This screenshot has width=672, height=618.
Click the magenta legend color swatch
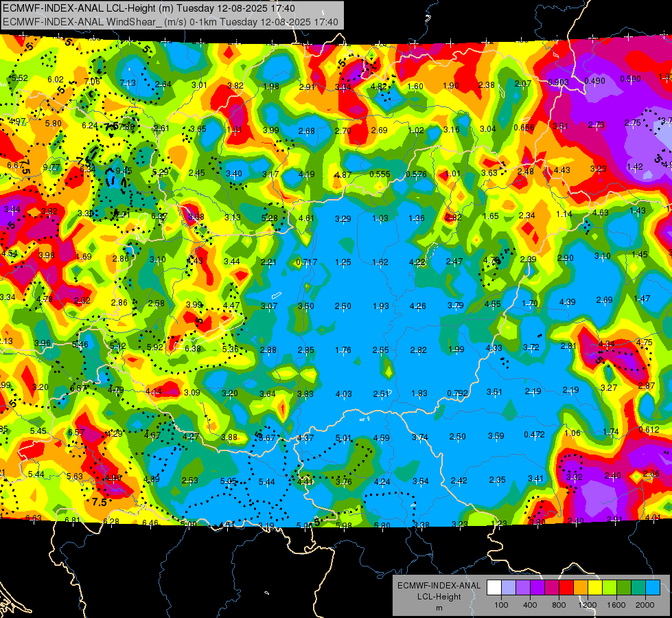(x=552, y=588)
